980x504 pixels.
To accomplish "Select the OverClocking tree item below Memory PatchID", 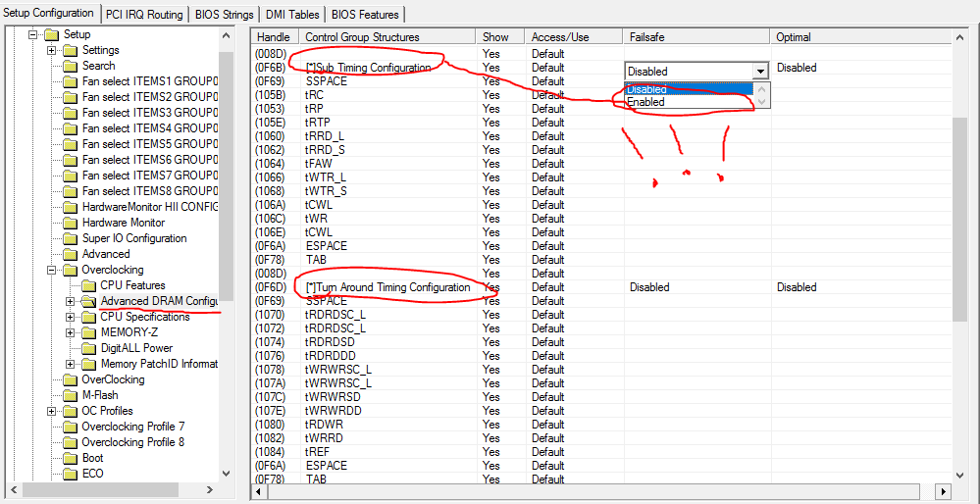I will pyautogui.click(x=113, y=379).
